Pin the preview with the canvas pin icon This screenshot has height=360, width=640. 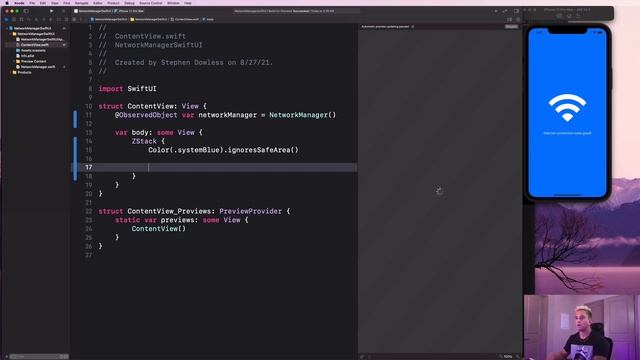coord(362,356)
